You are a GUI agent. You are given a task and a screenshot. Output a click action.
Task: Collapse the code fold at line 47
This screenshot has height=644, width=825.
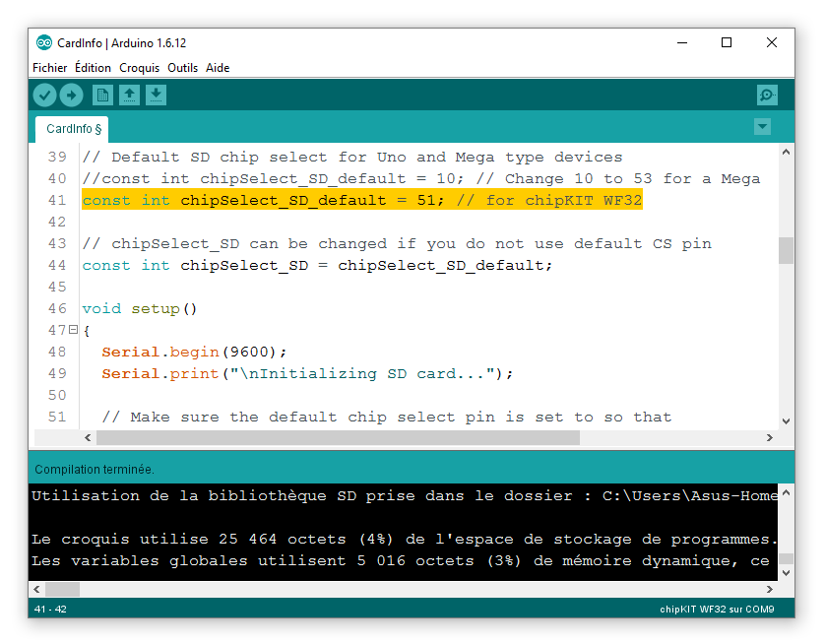(73, 330)
